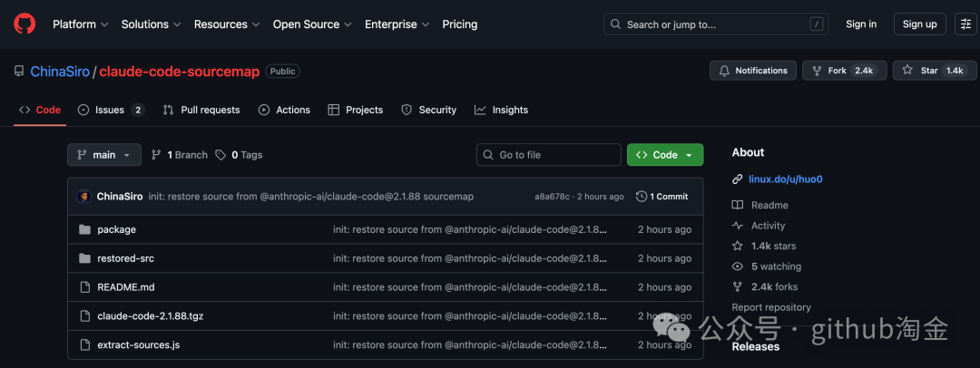Click the commit history clock icon
Screen dimensions: 980x368
(x=642, y=197)
